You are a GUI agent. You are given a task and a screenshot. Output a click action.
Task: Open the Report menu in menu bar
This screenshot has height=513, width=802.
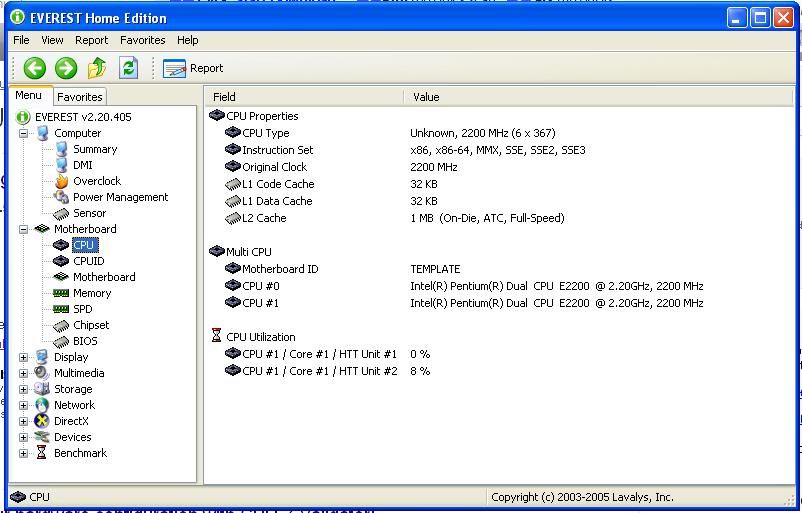[x=92, y=40]
